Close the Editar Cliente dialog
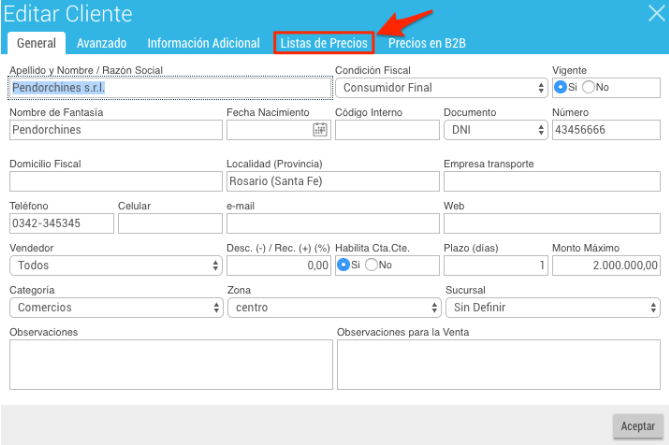 coord(657,13)
